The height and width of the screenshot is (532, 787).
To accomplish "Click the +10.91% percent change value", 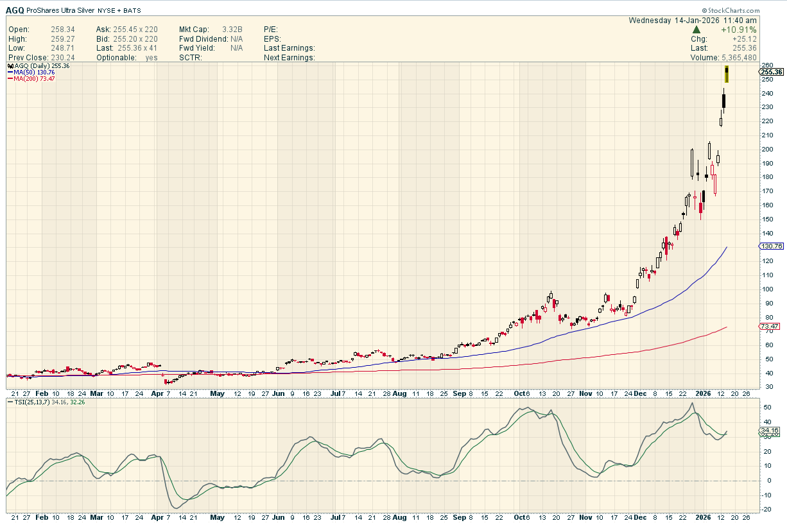I will point(738,30).
